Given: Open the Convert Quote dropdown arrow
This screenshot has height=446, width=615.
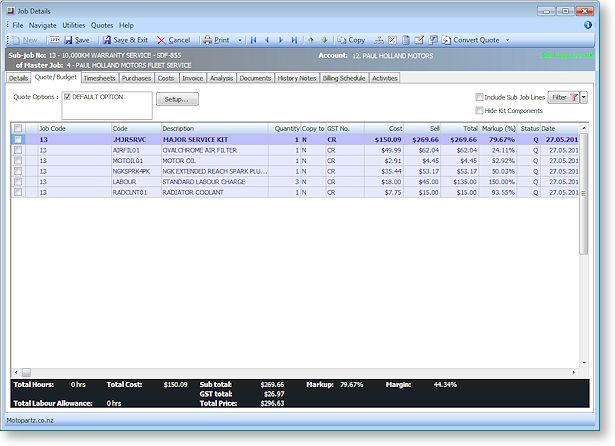Looking at the screenshot, I should (508, 40).
